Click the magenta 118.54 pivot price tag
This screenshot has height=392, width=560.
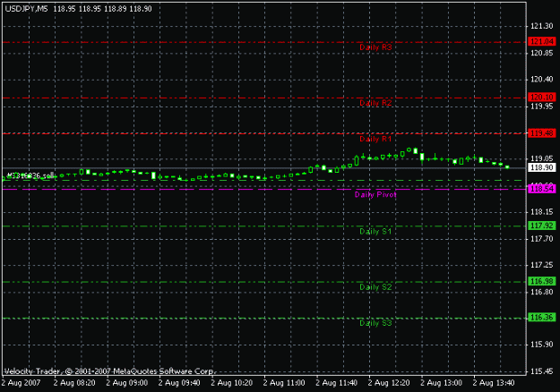542,189
